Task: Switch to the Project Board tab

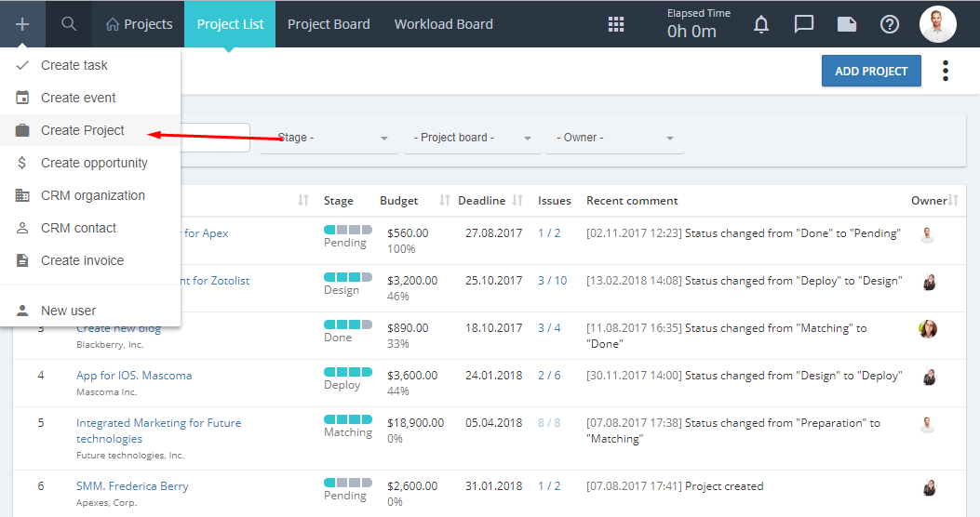Action: (329, 24)
